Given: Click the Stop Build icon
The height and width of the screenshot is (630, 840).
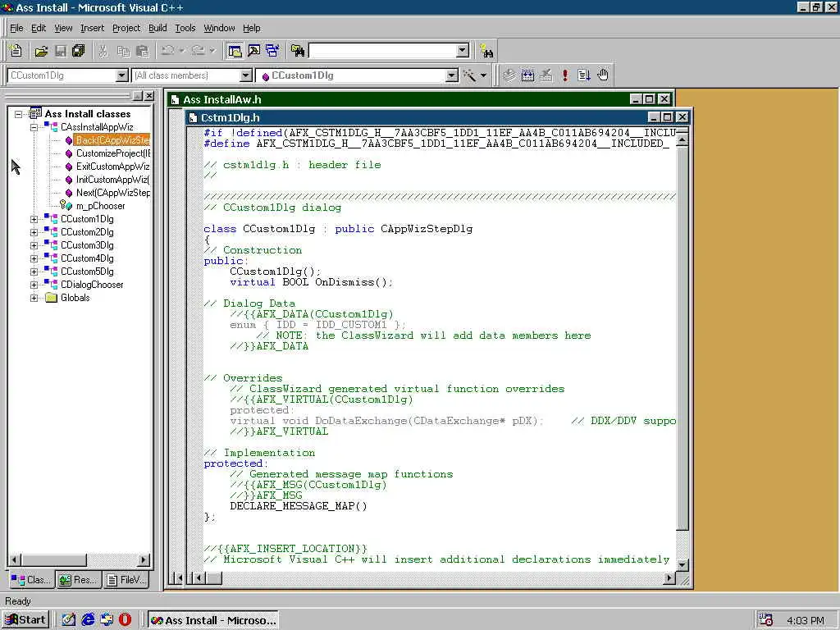Looking at the screenshot, I should [546, 75].
